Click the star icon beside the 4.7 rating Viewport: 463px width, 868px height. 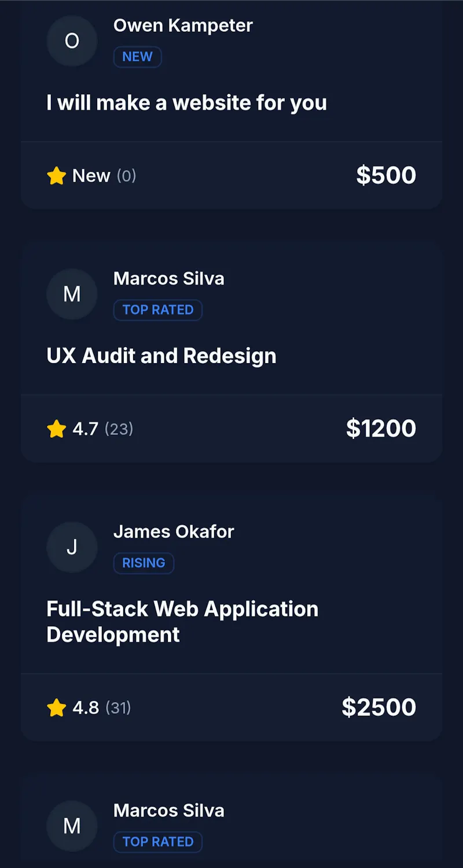click(x=57, y=429)
